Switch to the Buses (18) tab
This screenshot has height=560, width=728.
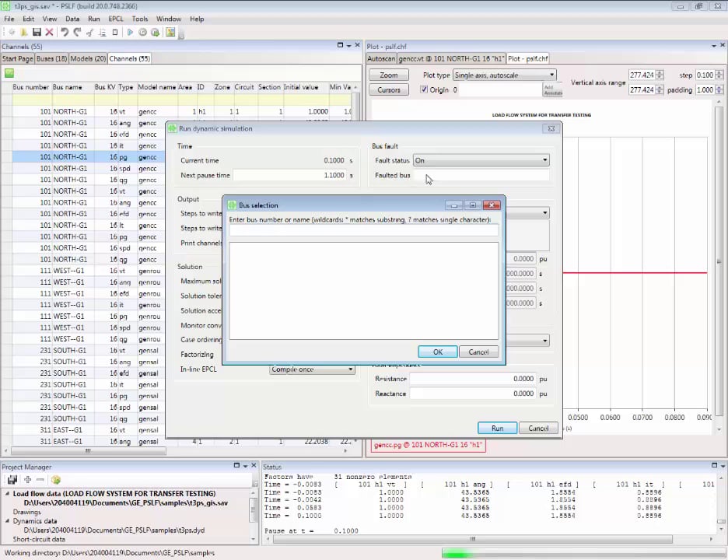pyautogui.click(x=51, y=58)
